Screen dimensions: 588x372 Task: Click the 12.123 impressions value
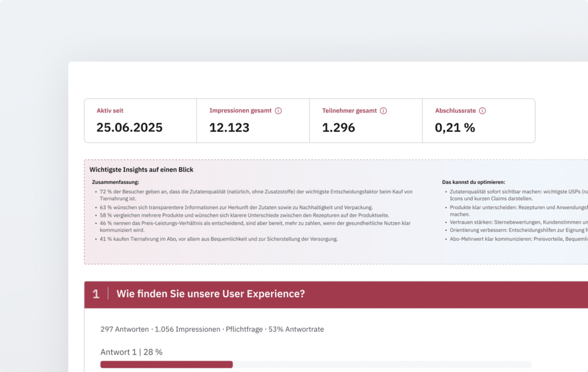click(x=229, y=128)
